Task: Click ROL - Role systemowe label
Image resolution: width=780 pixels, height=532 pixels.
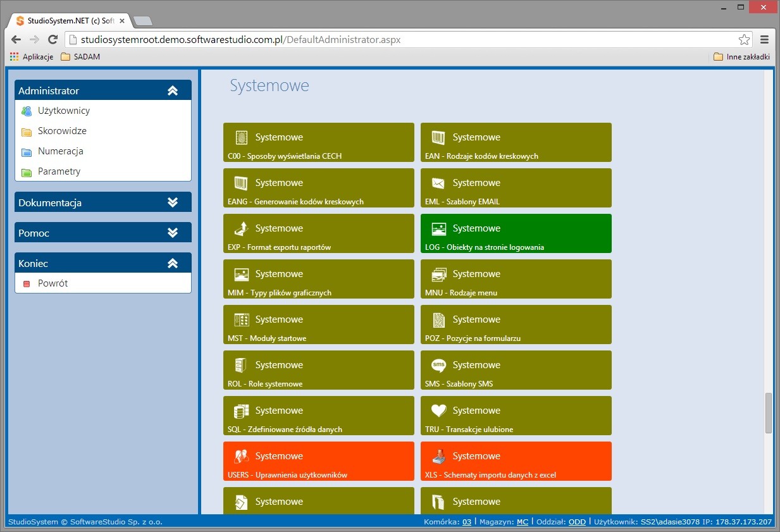Action: point(265,384)
